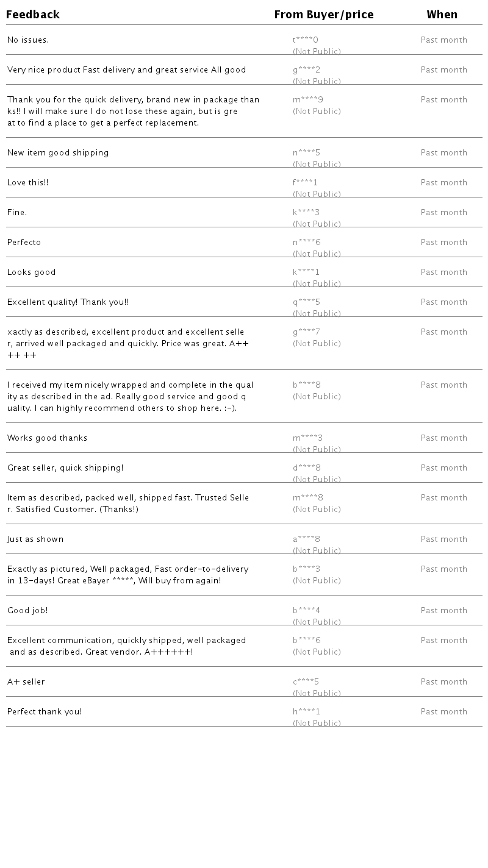Click buyer c****5 for A+ seller

click(x=306, y=682)
